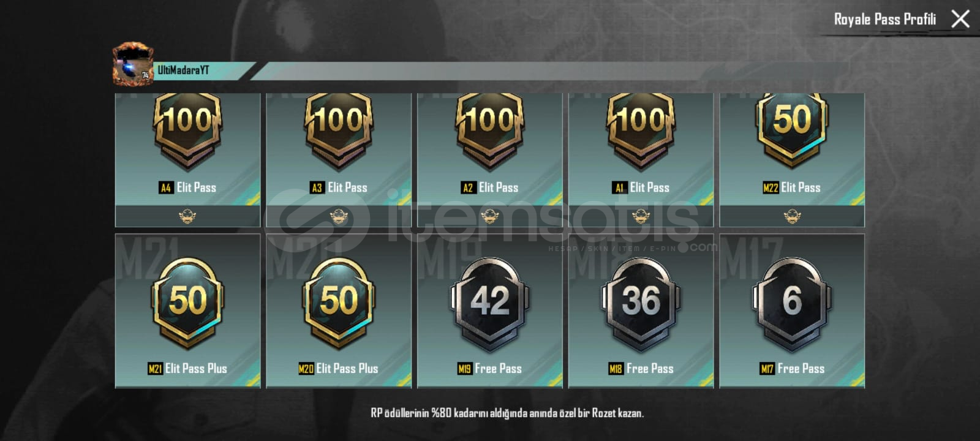Click the Royale Pass Profili title
Screen dimensions: 980x441
(885, 20)
